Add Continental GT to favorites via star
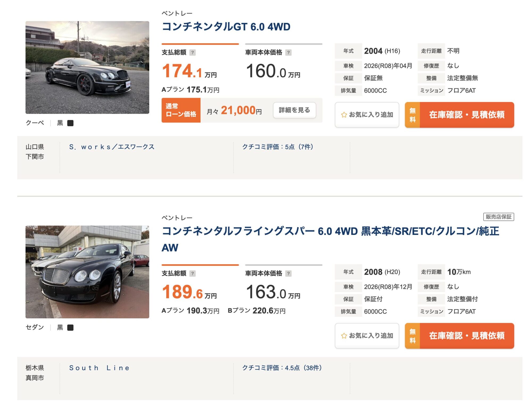The image size is (532, 409). pos(344,115)
